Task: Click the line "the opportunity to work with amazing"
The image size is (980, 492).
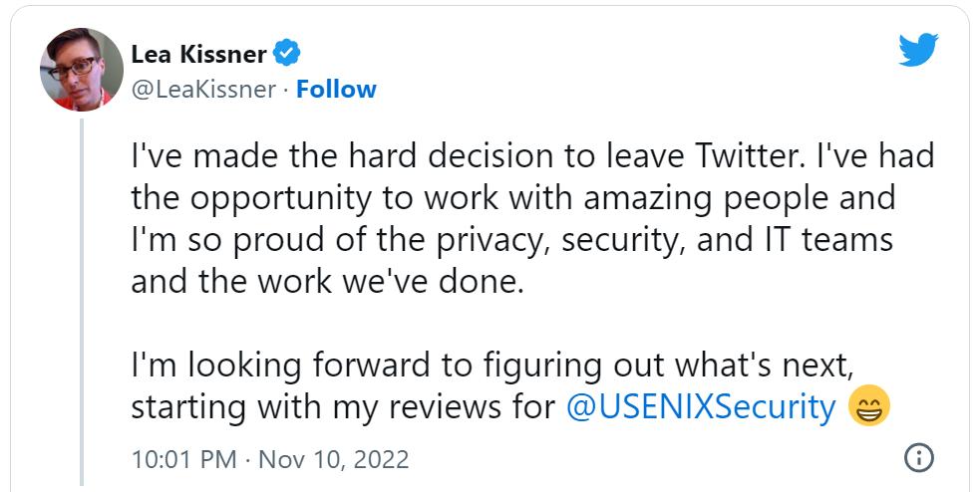Action: [x=512, y=198]
